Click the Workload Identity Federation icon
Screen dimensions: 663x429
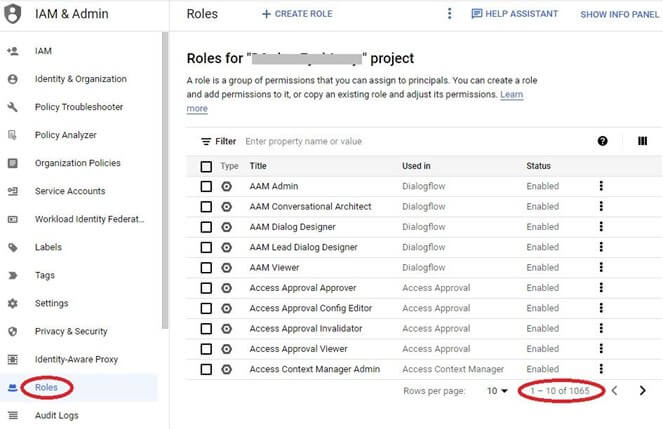(13, 219)
